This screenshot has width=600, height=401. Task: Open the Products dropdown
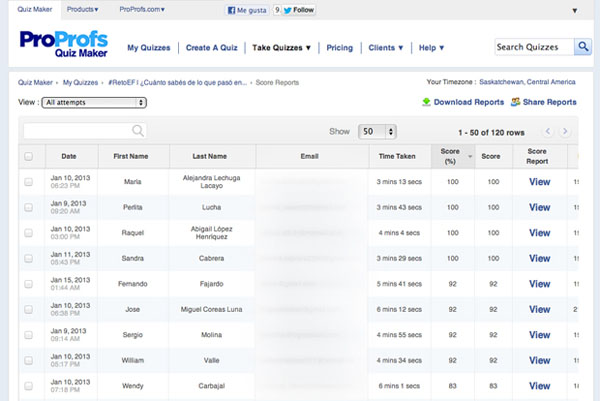(82, 9)
